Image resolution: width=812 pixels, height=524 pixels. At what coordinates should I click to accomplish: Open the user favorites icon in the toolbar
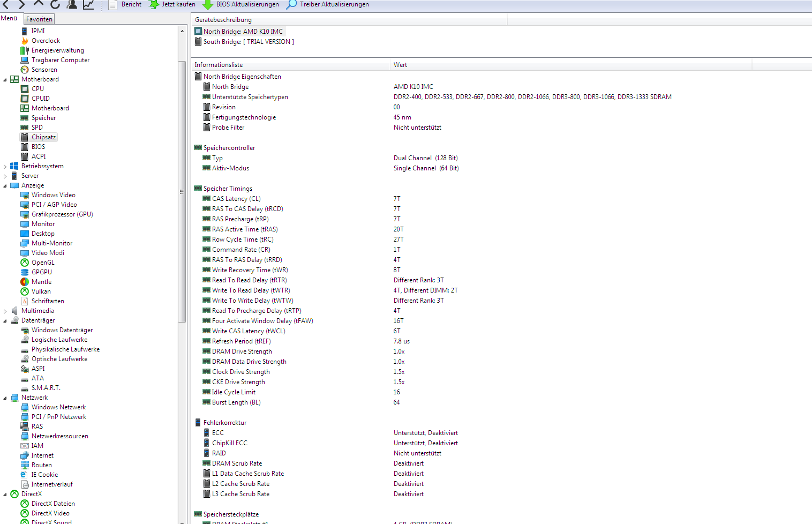[x=72, y=4]
